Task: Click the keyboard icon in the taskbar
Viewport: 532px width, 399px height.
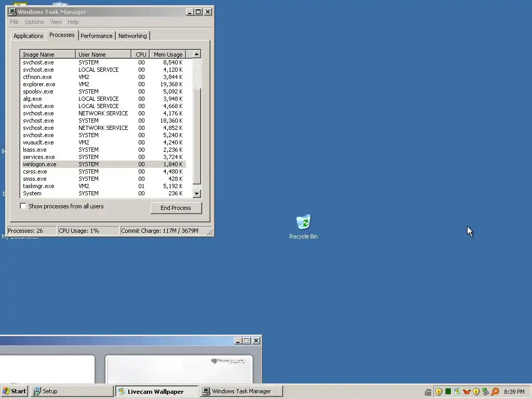Action: pyautogui.click(x=428, y=392)
